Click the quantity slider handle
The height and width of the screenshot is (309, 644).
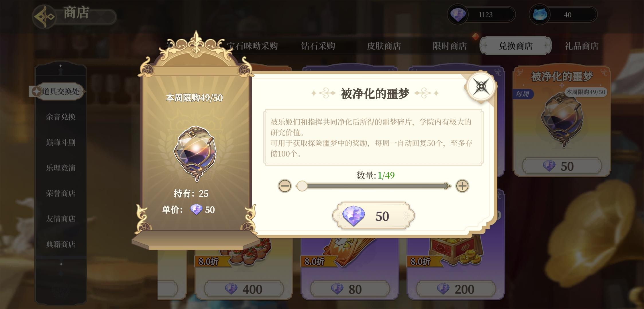tap(302, 186)
